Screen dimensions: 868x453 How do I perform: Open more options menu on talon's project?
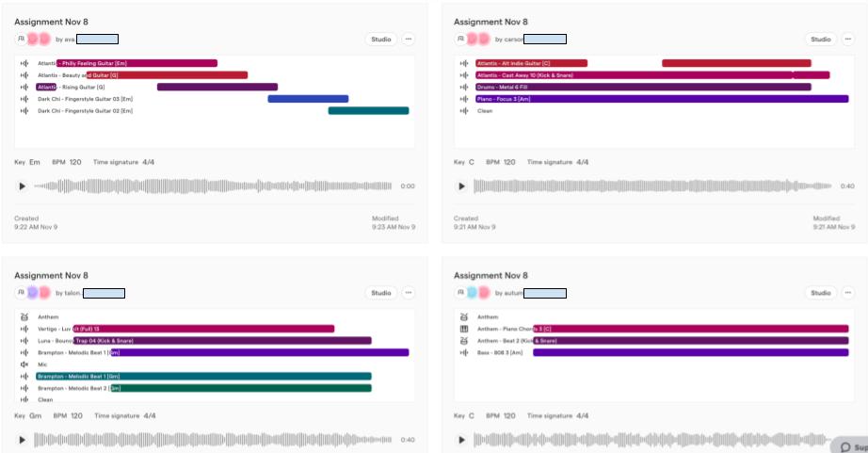[x=409, y=293]
